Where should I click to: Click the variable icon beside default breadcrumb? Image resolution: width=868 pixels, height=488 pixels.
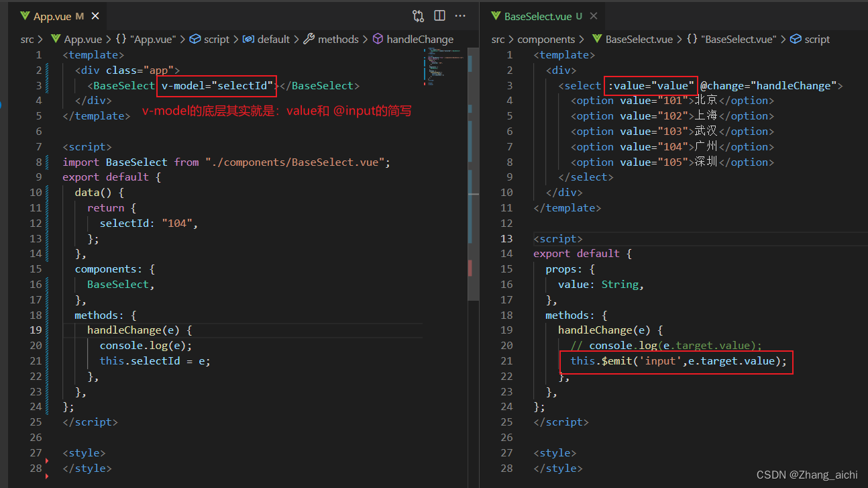(x=248, y=40)
